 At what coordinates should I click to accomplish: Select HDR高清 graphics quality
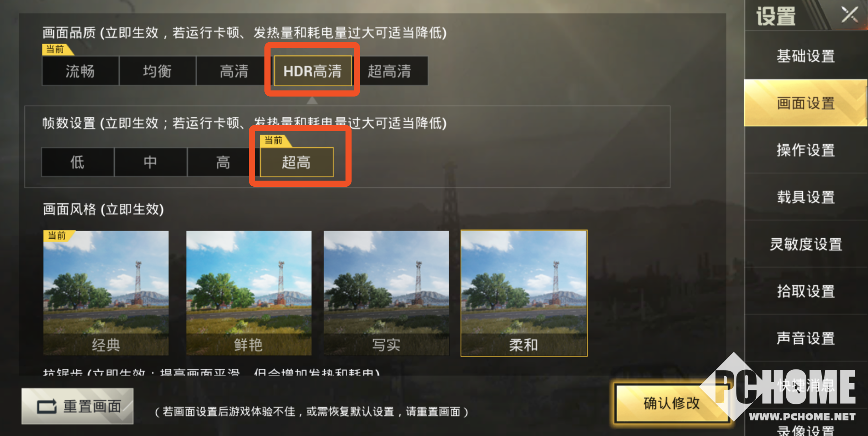click(313, 71)
